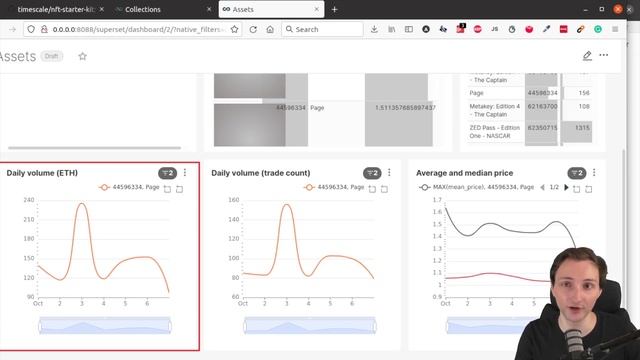Invert legend selection in price chart
Image resolution: width=640 pixels, height=360 pixels.
click(x=589, y=189)
